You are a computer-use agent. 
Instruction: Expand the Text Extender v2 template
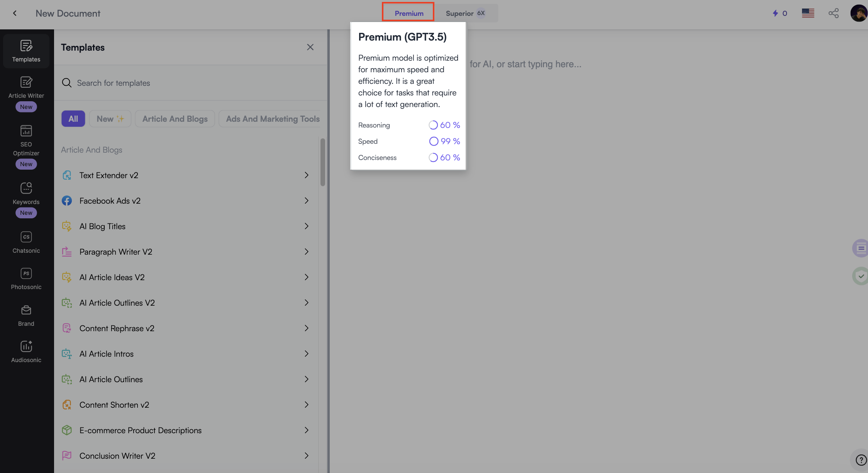pyautogui.click(x=307, y=175)
